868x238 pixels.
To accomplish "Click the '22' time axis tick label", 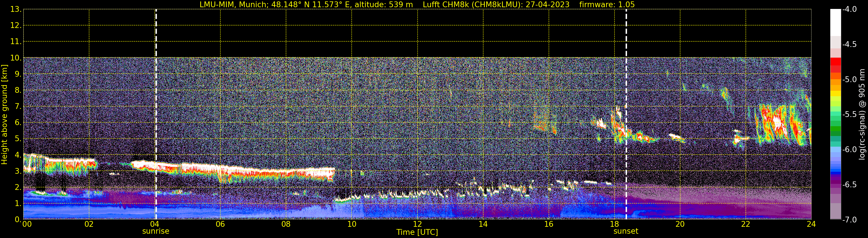I will (746, 224).
